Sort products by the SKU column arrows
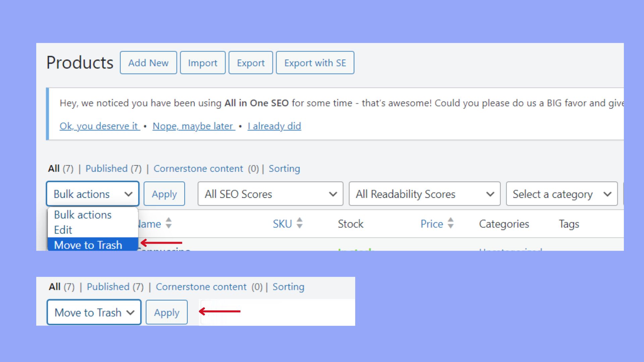Screen dimensions: 644x362 [300, 224]
